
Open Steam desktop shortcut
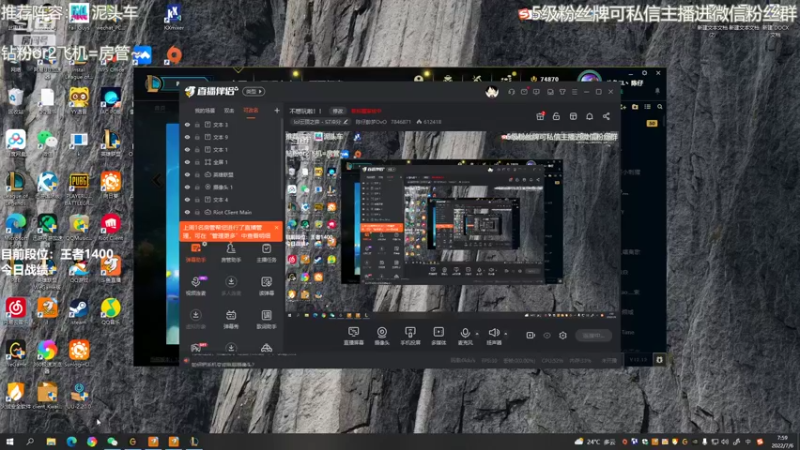click(x=78, y=312)
